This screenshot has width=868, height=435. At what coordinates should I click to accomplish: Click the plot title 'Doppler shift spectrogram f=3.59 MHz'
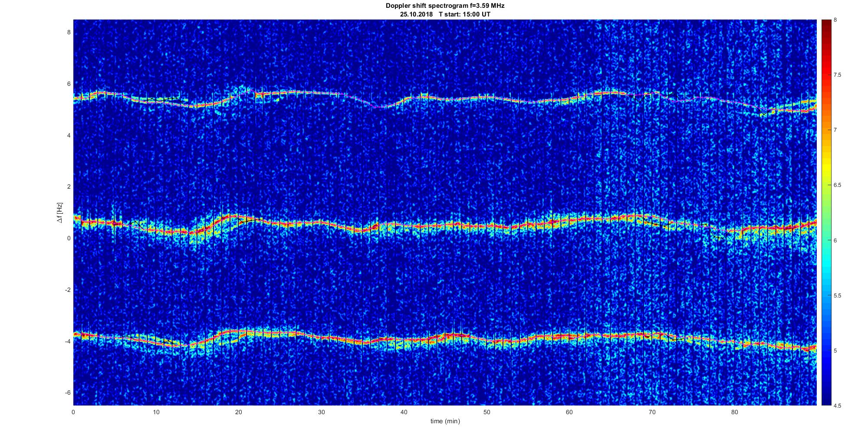(x=445, y=6)
